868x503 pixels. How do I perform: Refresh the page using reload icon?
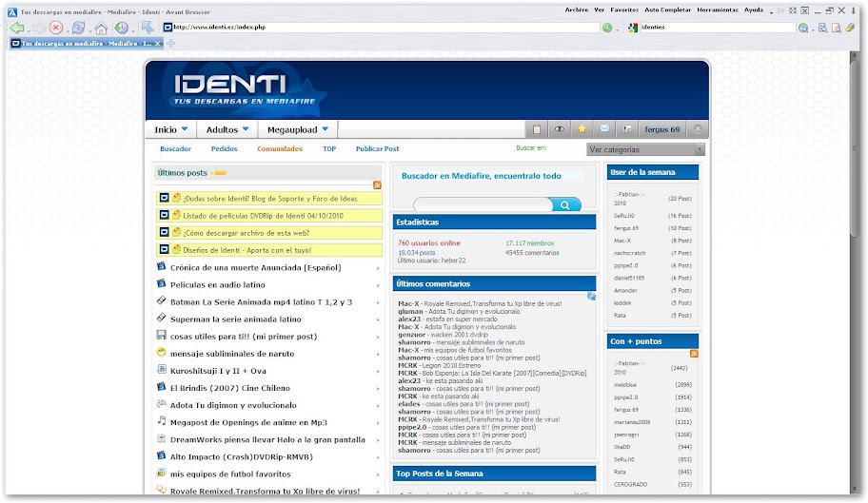79,27
